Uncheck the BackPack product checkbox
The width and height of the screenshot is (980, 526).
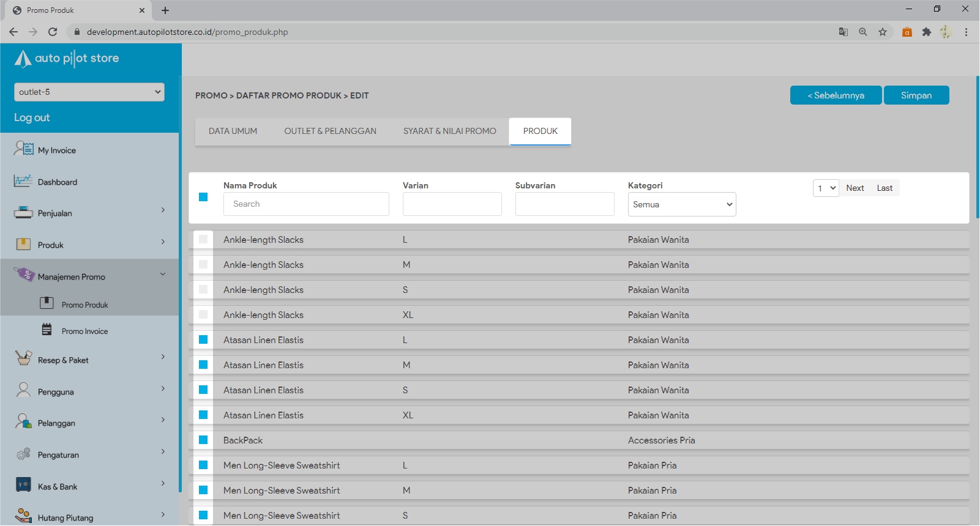tap(203, 440)
